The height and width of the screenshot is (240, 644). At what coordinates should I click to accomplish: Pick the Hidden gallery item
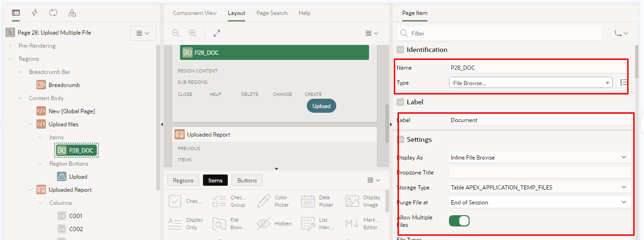point(274,224)
